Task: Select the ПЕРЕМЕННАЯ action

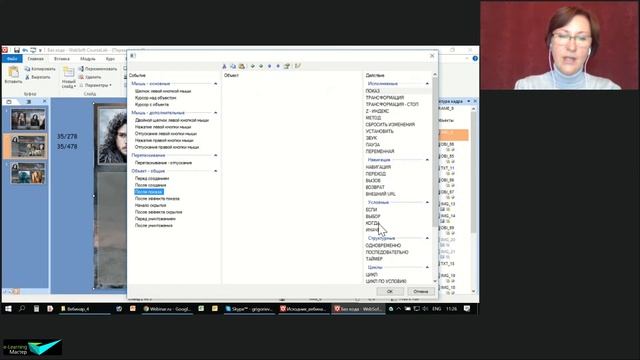Action: [380, 151]
